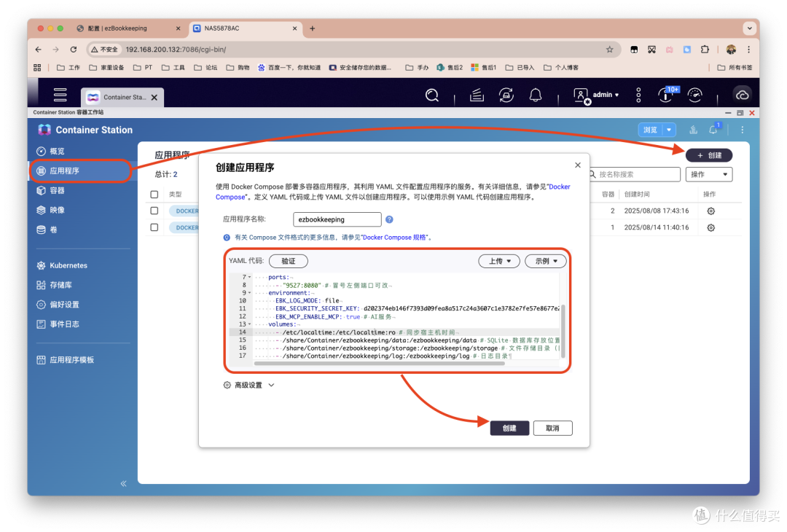Image resolution: width=787 pixels, height=532 pixels.
Task: Click the 创建 button in dialog
Action: 509,428
